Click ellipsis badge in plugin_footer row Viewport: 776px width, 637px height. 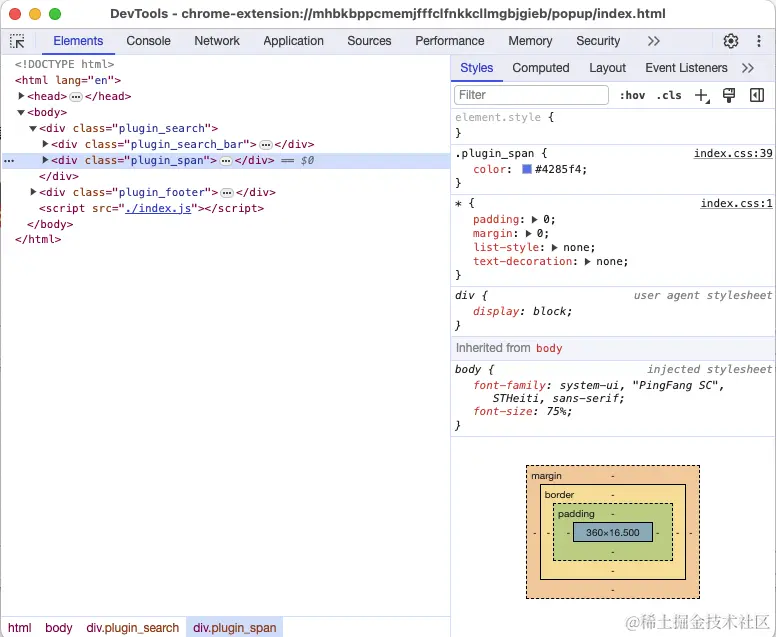(x=227, y=193)
